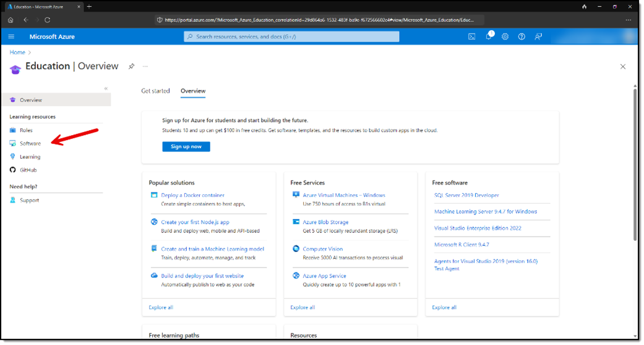Open the Azure portal hamburger menu
The height and width of the screenshot is (345, 644).
11,37
